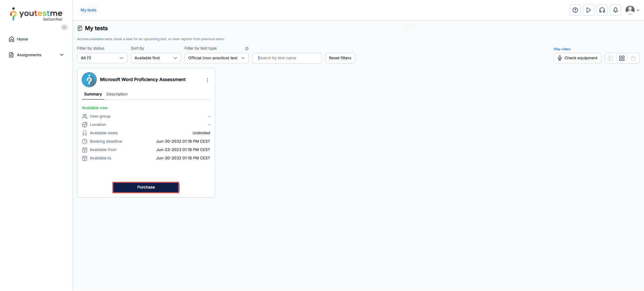Collapse the sidebar with double-chevron icon
644x291 pixels.
click(64, 27)
